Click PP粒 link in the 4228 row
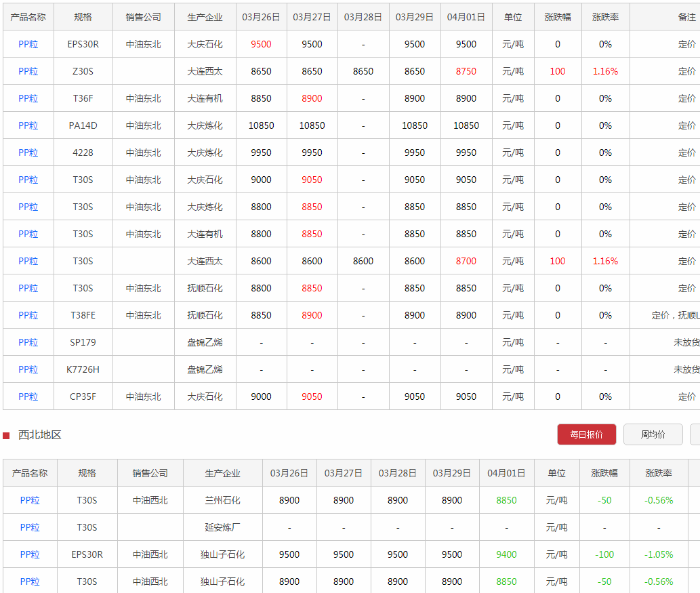Viewport: 700px width, 593px height. pos(28,152)
